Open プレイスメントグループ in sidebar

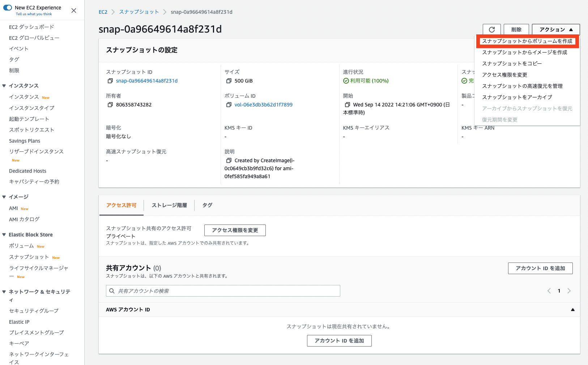36,332
